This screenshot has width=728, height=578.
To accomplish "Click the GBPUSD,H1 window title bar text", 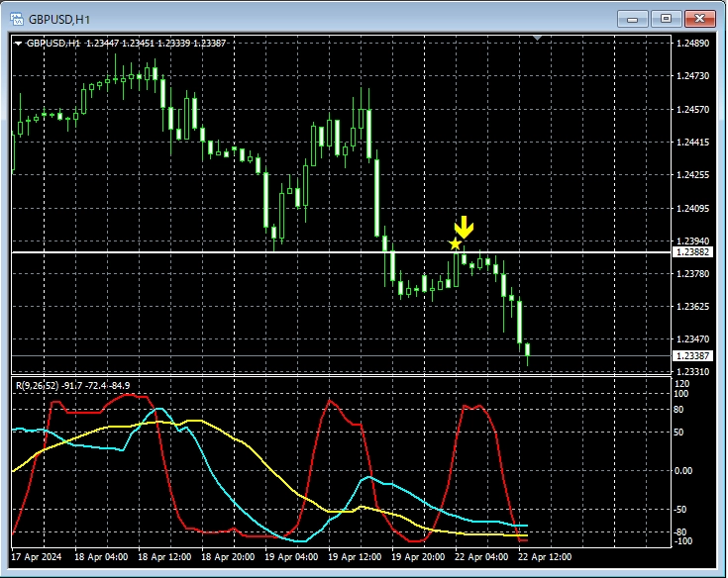I will pyautogui.click(x=59, y=18).
